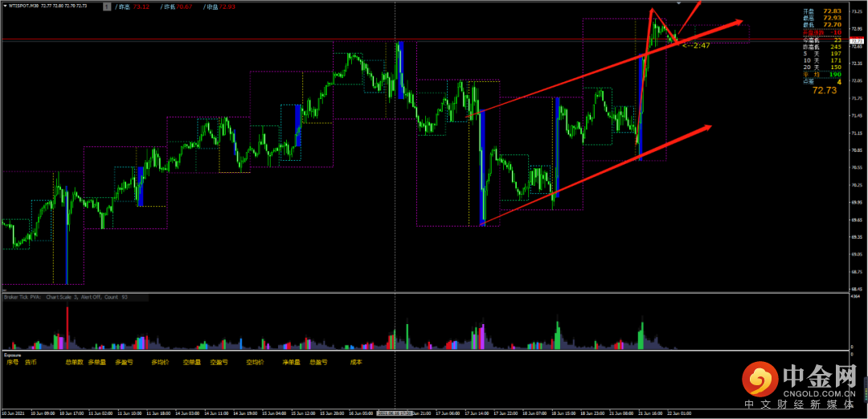Click the tall red volume bar

coord(68,327)
